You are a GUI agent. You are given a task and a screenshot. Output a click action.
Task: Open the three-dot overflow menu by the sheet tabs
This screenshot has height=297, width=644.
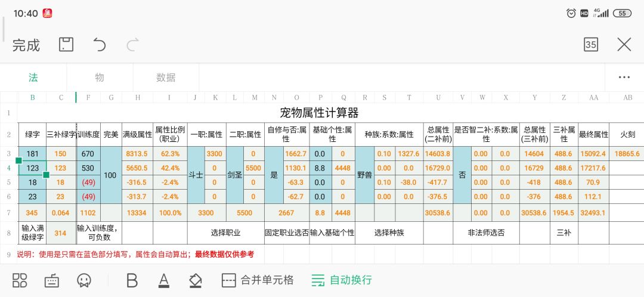(x=624, y=77)
